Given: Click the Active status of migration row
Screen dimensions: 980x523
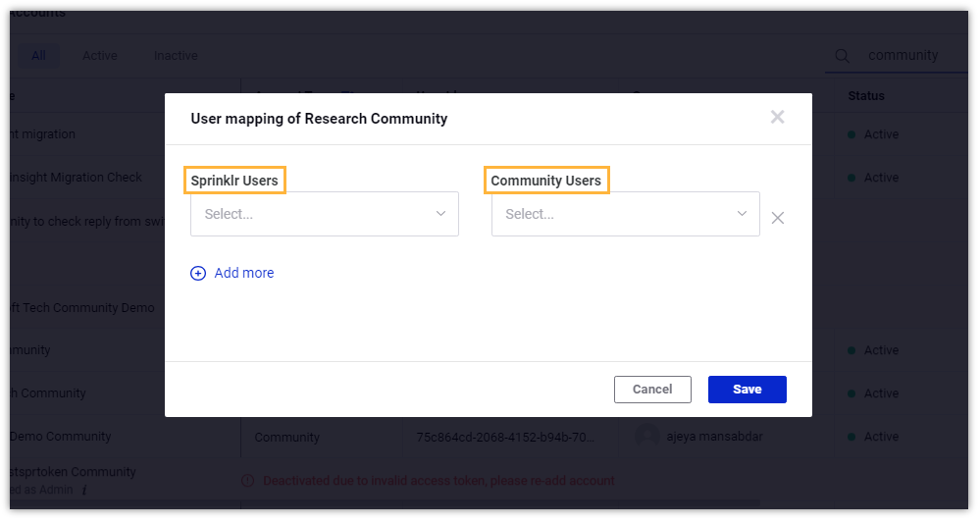Looking at the screenshot, I should click(x=873, y=134).
